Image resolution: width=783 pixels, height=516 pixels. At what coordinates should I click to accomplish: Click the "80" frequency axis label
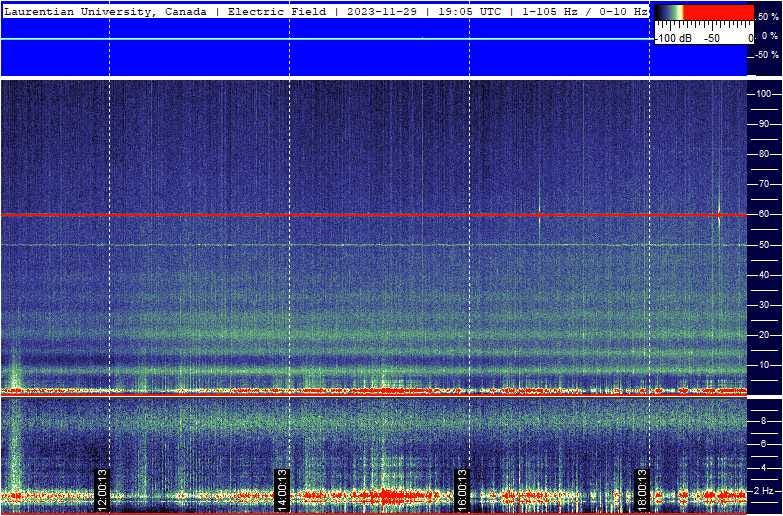pos(766,154)
